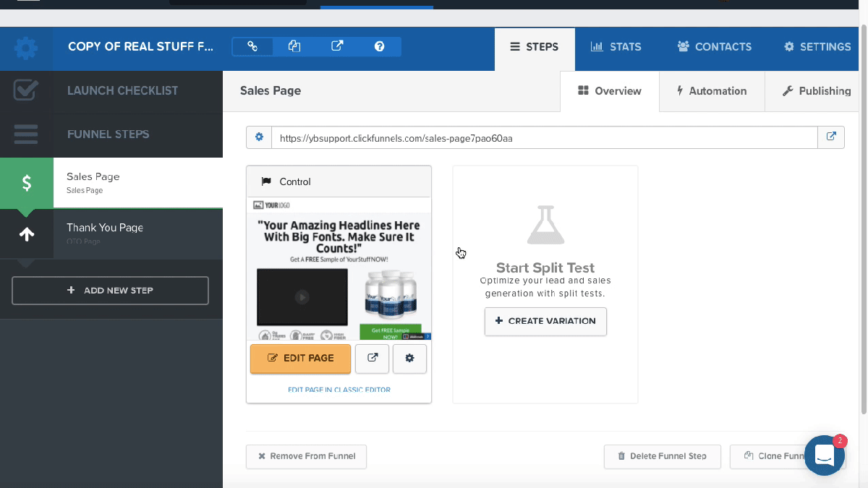The width and height of the screenshot is (868, 488).
Task: Click the Edit Page button
Action: [300, 359]
